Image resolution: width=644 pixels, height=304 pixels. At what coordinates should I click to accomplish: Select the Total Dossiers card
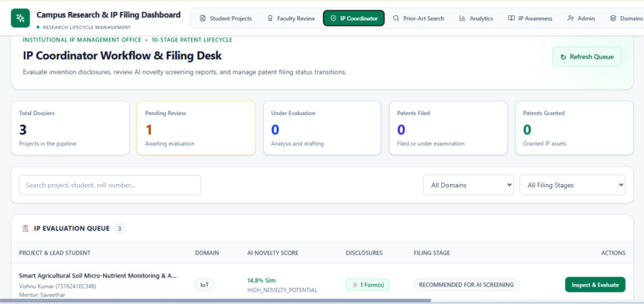[70, 128]
